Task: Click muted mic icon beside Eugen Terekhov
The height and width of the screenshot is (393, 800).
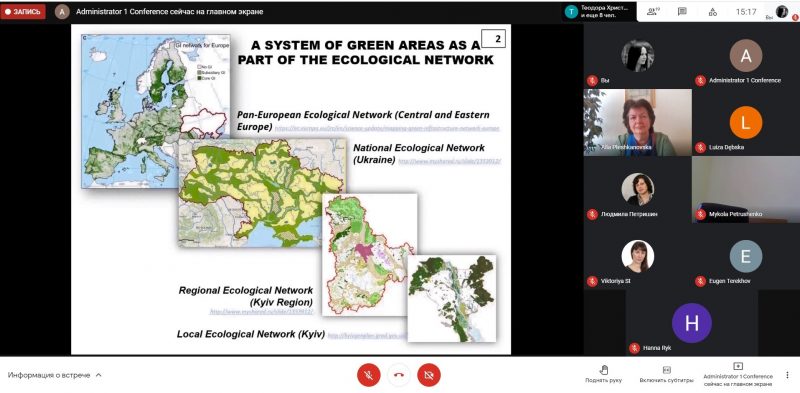Action: point(701,281)
